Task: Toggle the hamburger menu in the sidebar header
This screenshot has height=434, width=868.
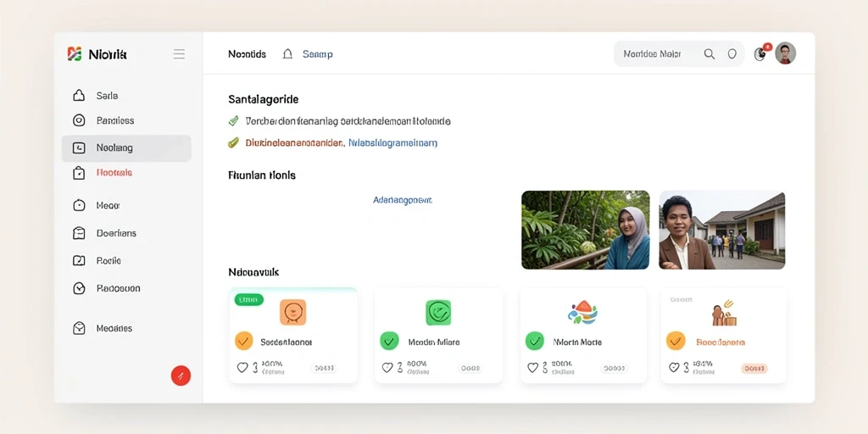Action: point(179,53)
